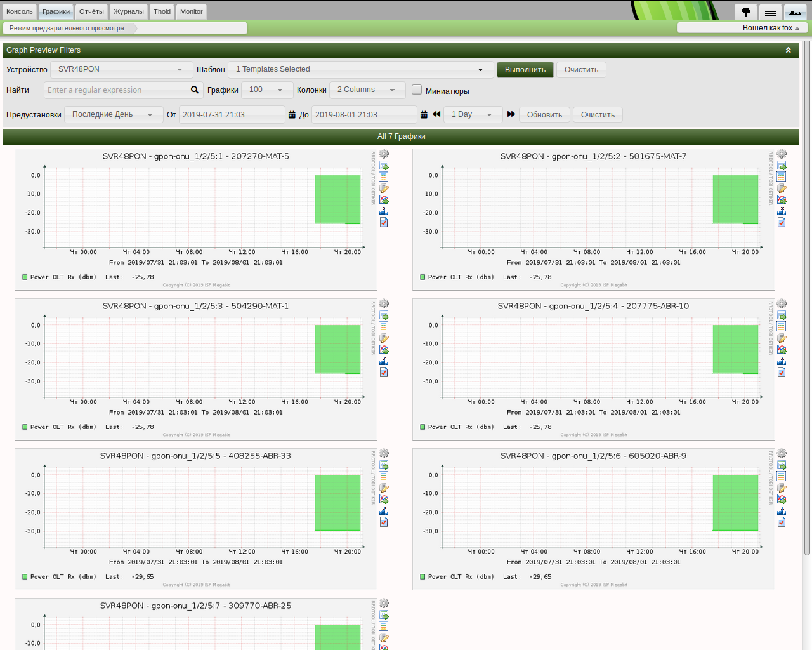812x650 pixels.
Task: Switch to List View mode icon
Action: click(771, 11)
